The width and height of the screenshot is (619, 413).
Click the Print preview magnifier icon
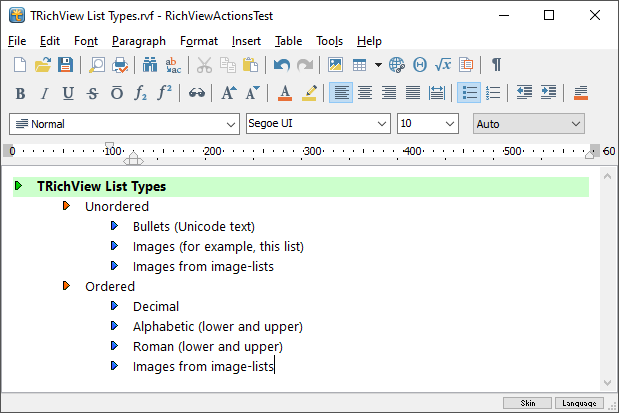97,65
